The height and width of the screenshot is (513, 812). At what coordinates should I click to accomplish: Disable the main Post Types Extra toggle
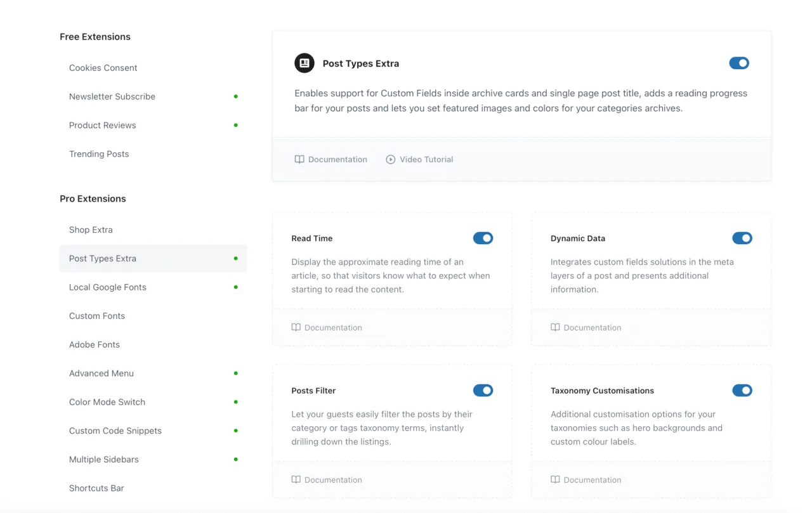(x=739, y=63)
